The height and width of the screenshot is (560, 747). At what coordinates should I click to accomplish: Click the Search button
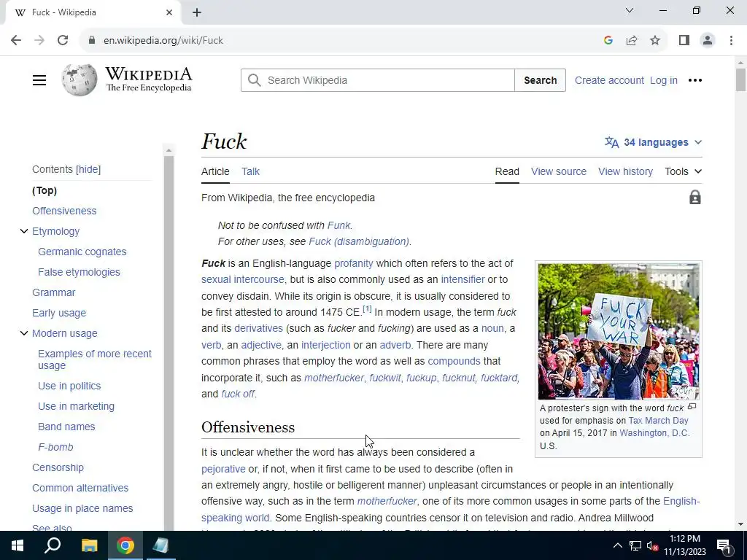[541, 80]
